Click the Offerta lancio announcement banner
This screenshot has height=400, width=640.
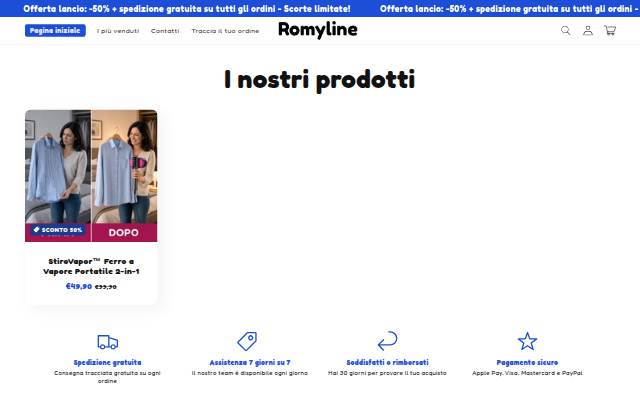pos(320,9)
